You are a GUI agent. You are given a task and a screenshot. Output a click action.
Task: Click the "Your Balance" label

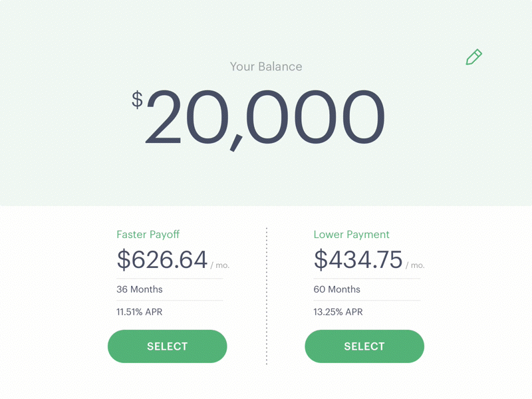point(266,66)
